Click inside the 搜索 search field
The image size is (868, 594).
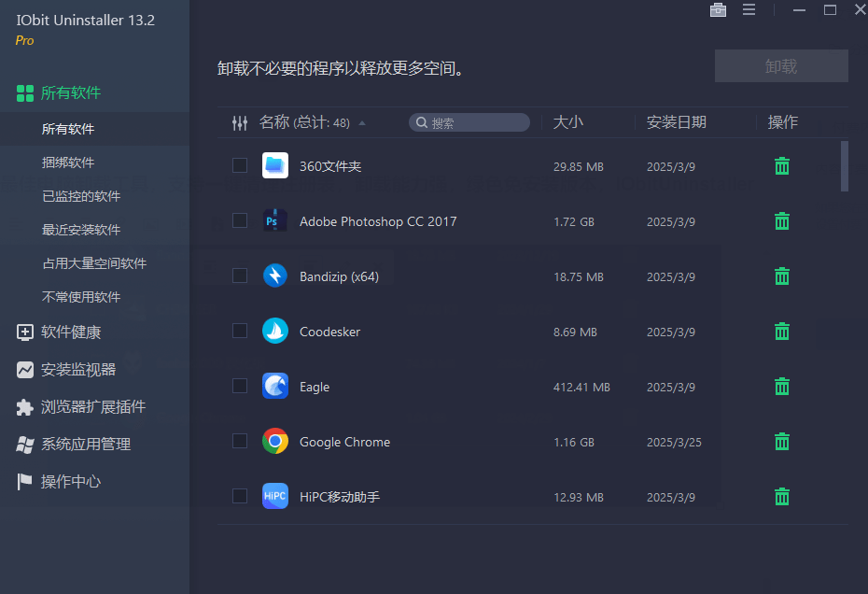[x=469, y=121]
